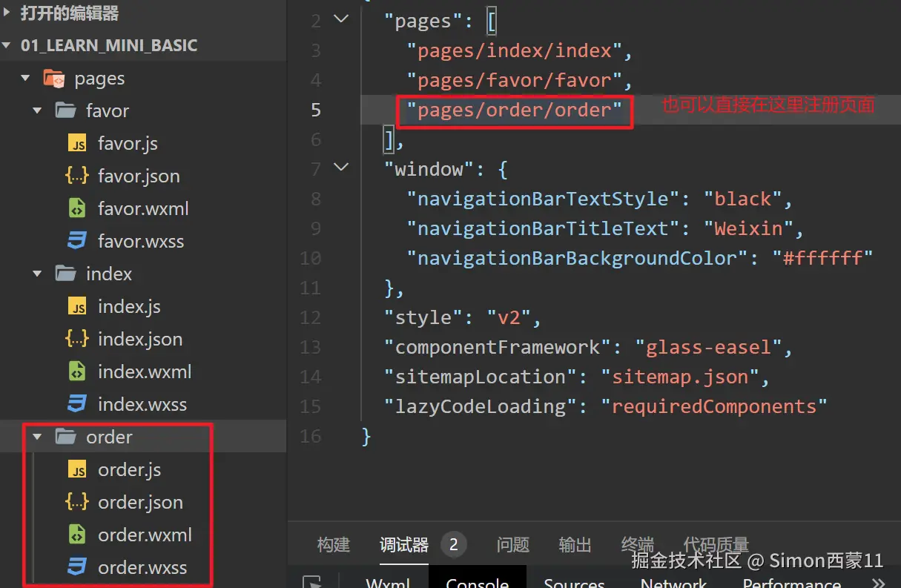
Task: Collapse the index folder
Action: pos(37,274)
